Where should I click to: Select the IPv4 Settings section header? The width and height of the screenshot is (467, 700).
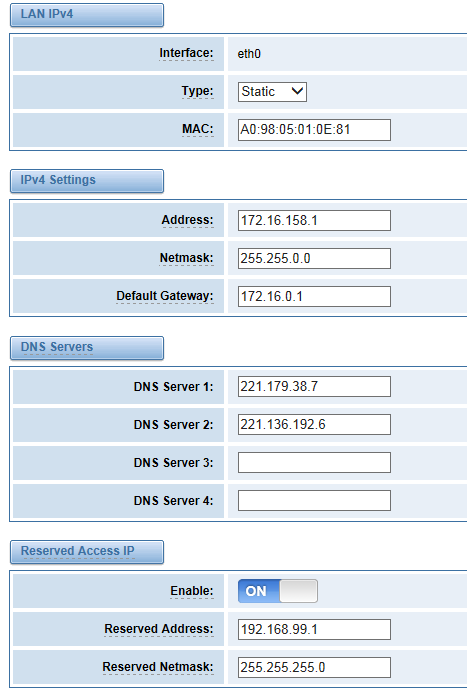(87, 181)
